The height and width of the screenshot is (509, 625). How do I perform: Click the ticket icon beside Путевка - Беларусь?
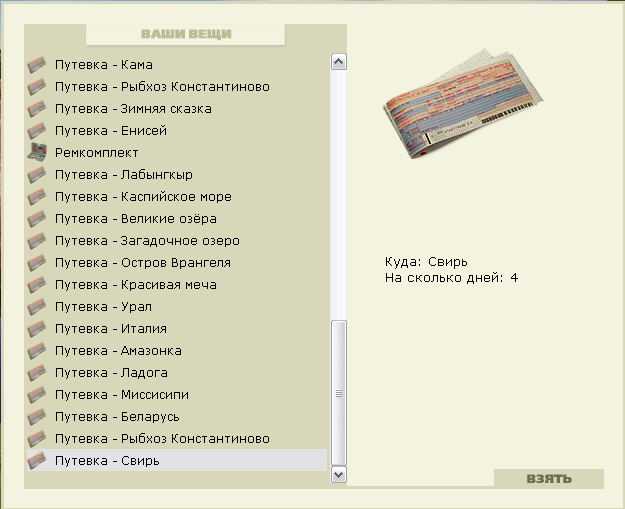tap(37, 417)
